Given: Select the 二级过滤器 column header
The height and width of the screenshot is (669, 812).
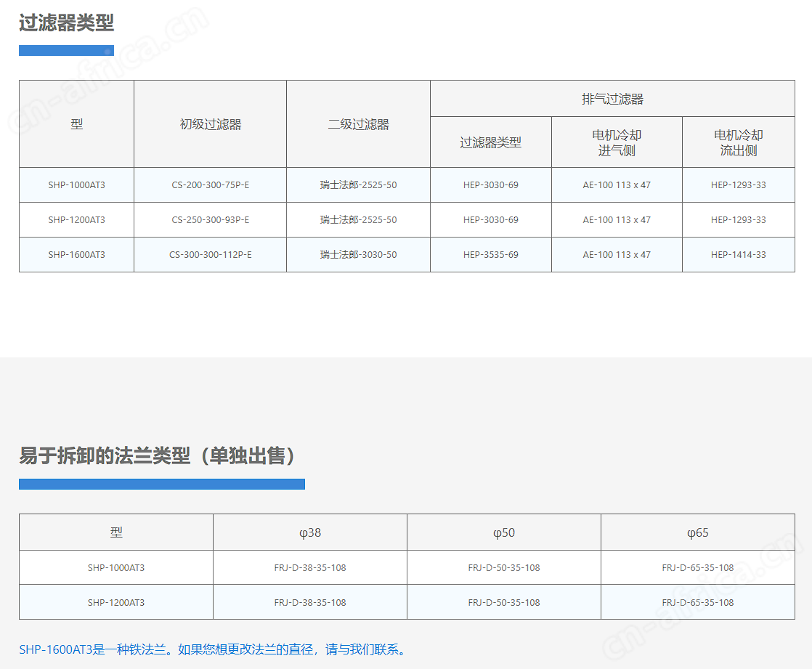Looking at the screenshot, I should pyautogui.click(x=358, y=124).
